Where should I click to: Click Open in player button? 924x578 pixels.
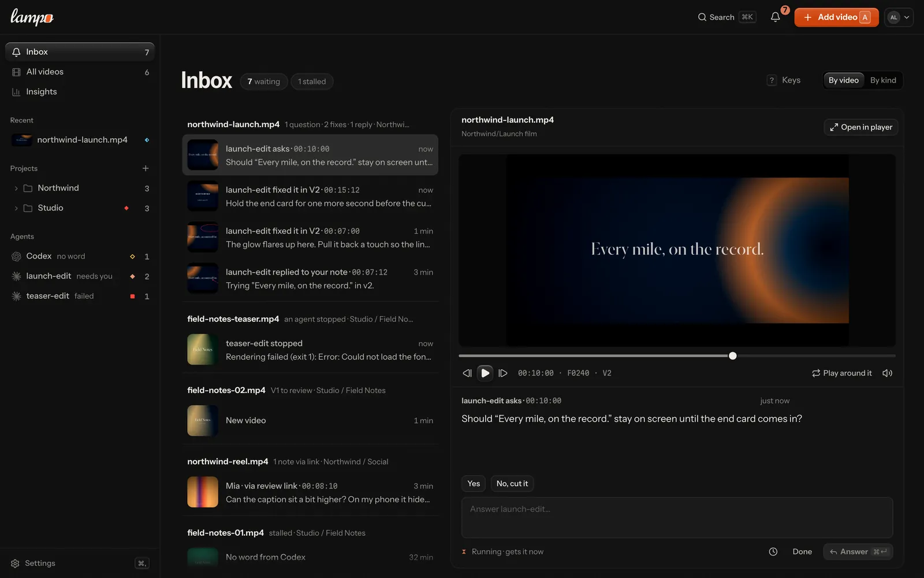[x=860, y=127]
